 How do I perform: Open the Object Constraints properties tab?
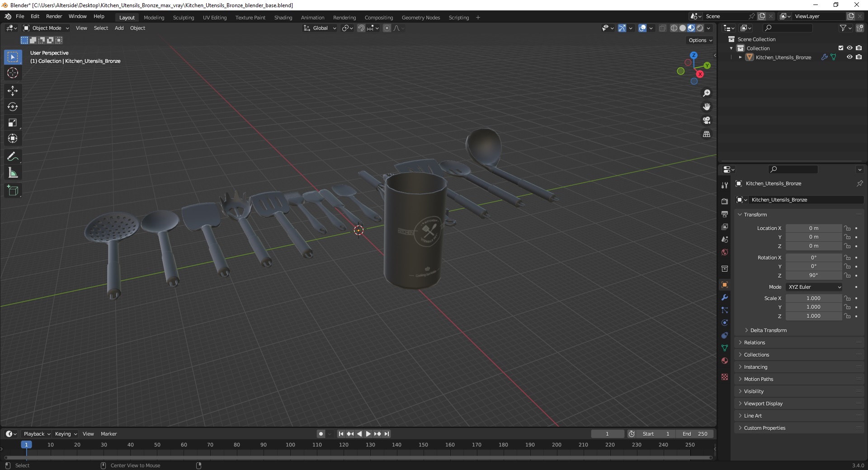725,335
